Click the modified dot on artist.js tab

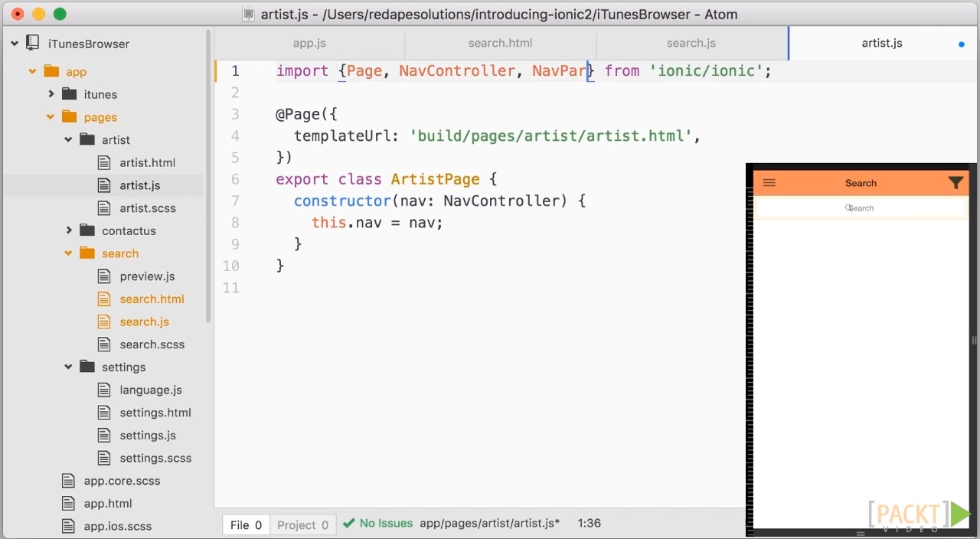[962, 44]
